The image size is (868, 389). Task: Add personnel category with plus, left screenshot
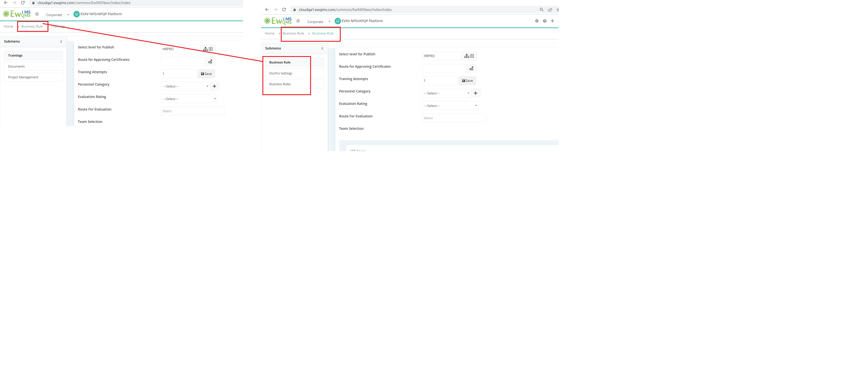pos(214,86)
